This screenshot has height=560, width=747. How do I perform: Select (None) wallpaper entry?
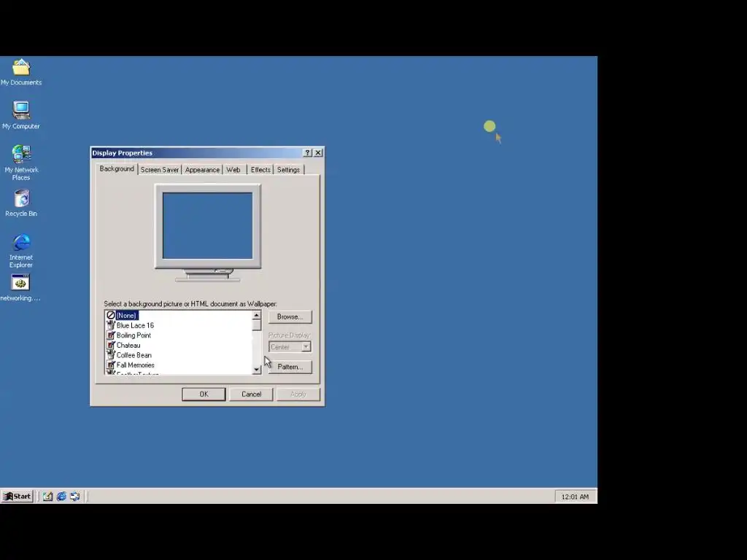[127, 315]
